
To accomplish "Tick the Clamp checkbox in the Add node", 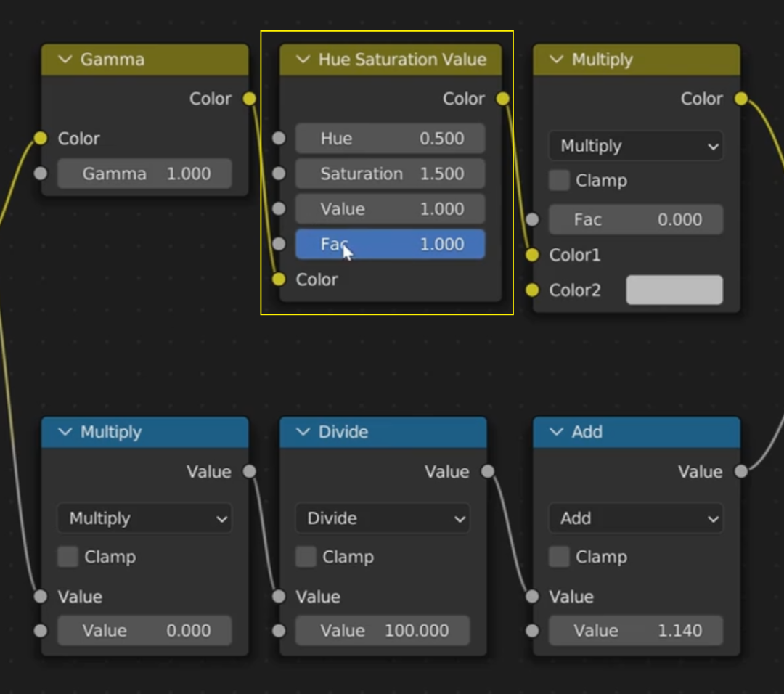I will pyautogui.click(x=559, y=557).
